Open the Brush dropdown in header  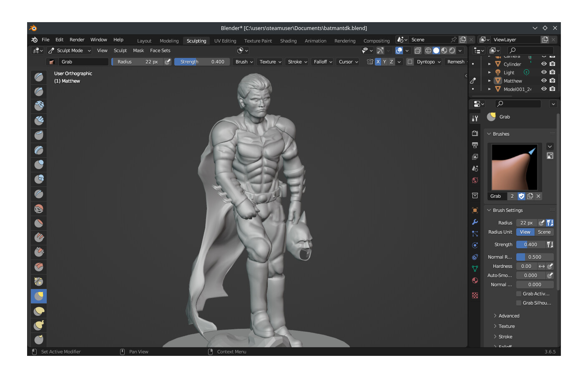244,62
